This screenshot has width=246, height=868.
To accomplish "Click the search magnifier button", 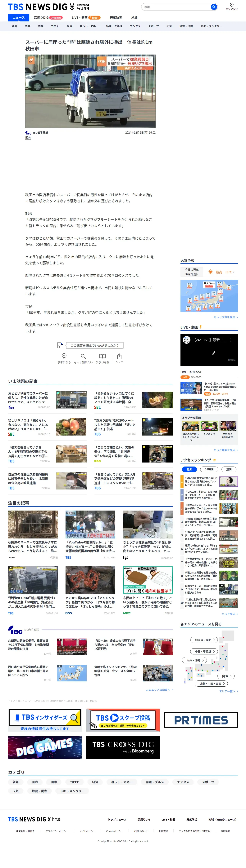I will coord(214,7).
